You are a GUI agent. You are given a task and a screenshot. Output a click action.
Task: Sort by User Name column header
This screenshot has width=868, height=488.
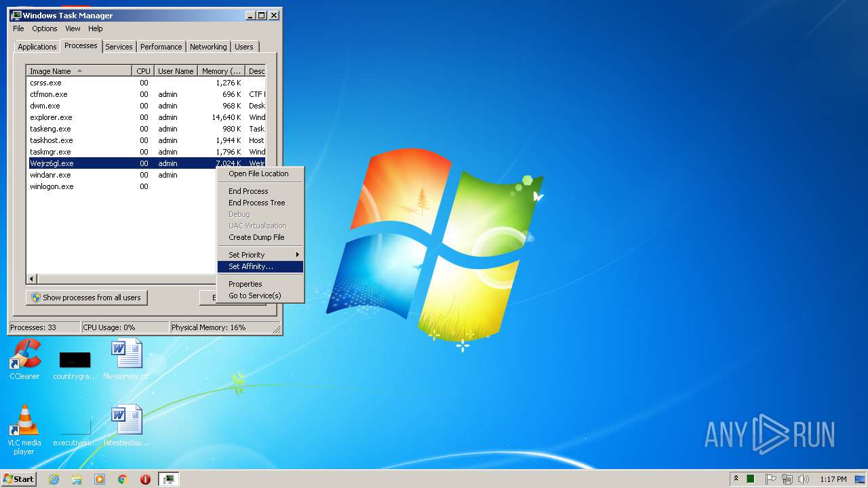tap(176, 71)
